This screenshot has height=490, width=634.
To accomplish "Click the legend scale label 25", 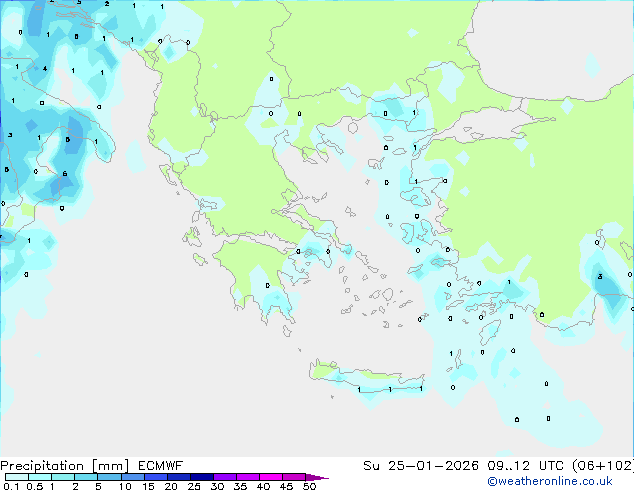I will point(194,486).
